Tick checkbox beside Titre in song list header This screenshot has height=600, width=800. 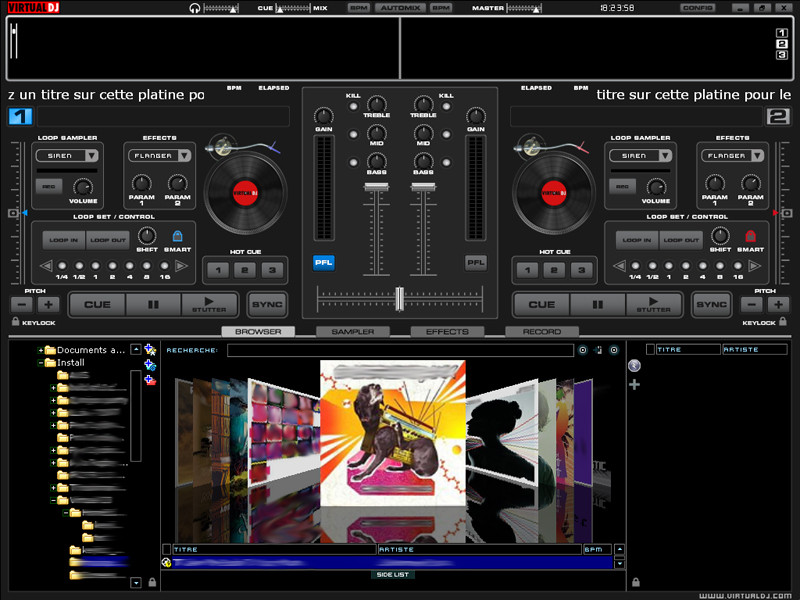coord(166,549)
